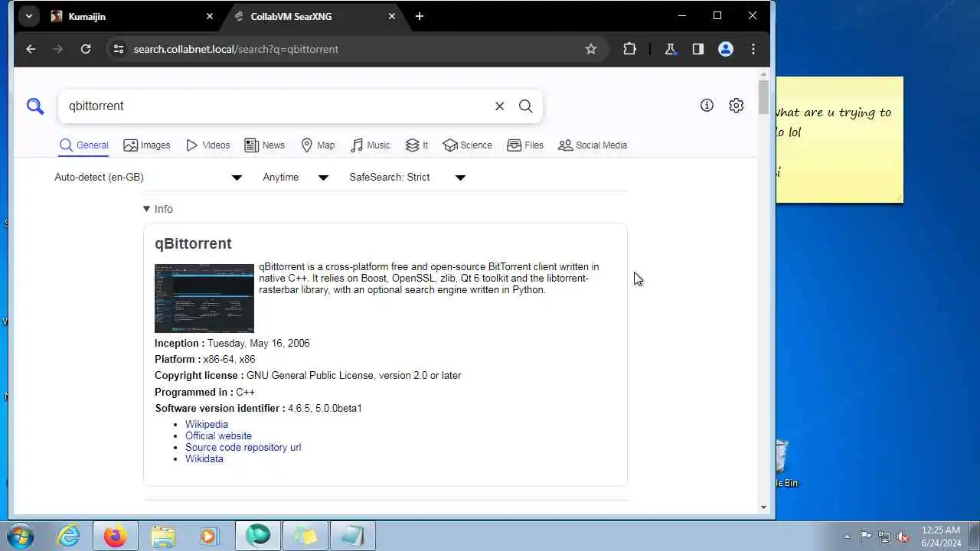Screen dimensions: 980x551
Task: Open Firefox from the taskbar
Action: tap(116, 536)
